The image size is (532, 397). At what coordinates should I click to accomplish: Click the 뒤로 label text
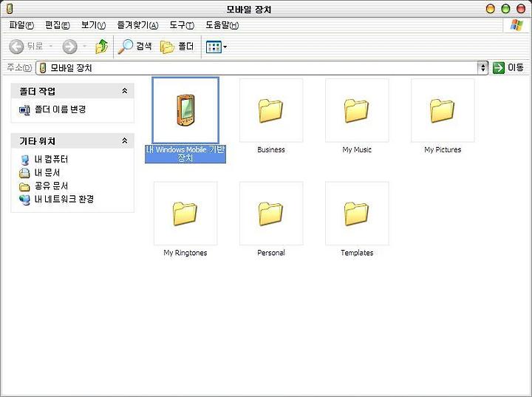point(35,46)
